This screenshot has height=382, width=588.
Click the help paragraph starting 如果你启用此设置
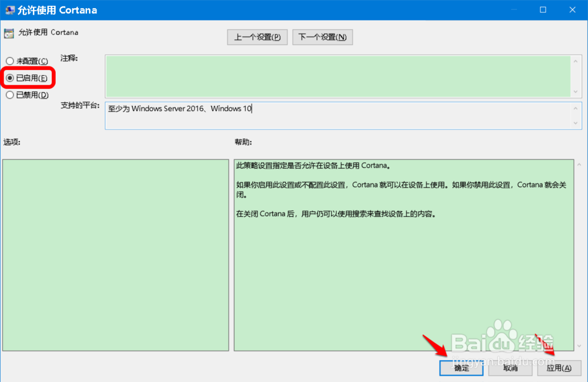(x=401, y=190)
